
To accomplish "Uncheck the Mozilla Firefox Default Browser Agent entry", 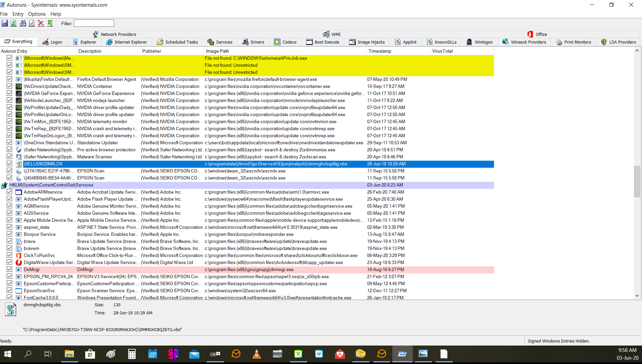I will point(9,79).
